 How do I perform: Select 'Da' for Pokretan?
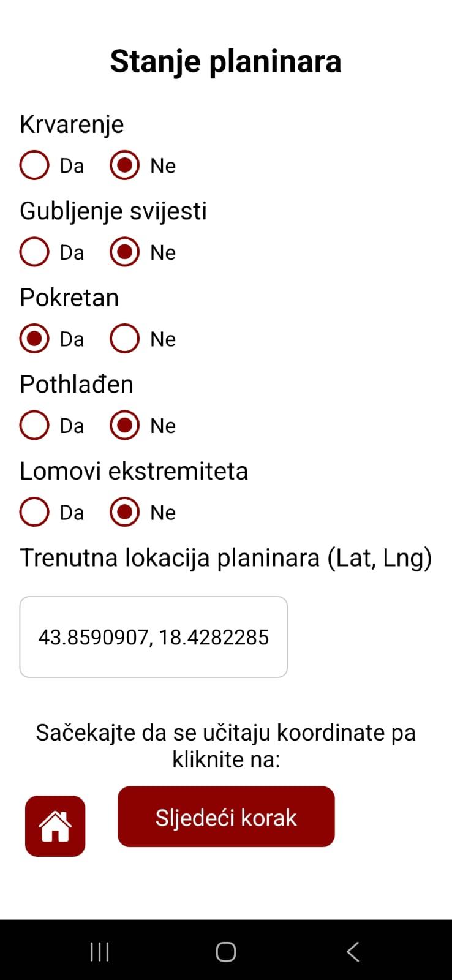pos(34,339)
